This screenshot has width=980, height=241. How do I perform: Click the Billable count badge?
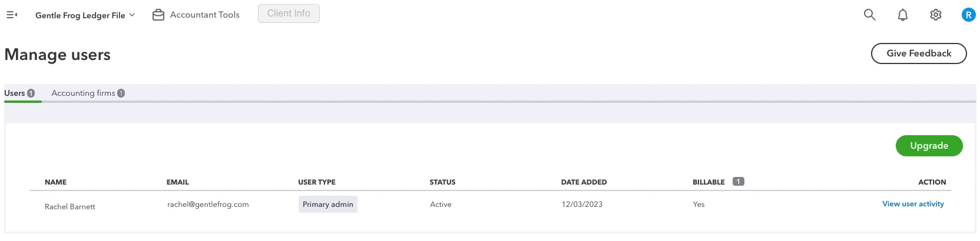(x=738, y=182)
